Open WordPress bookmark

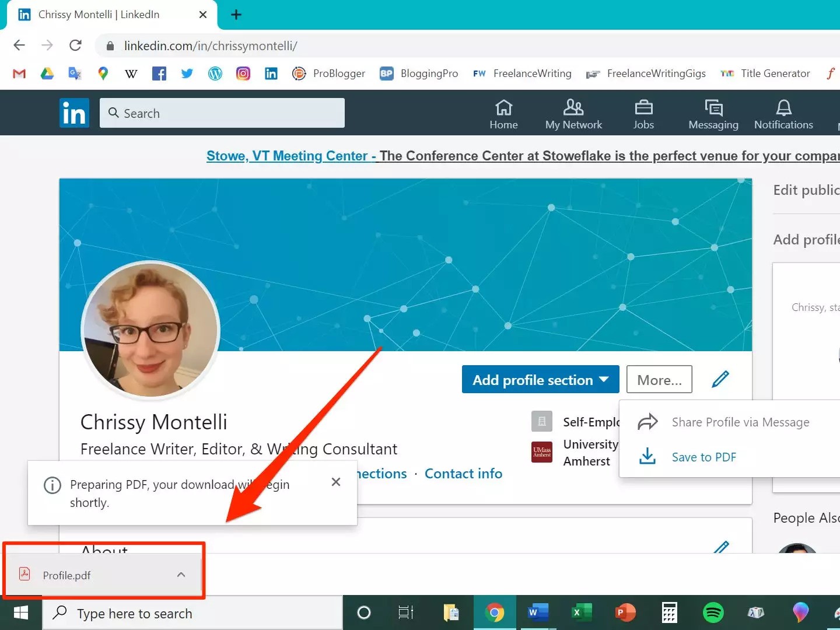pos(215,73)
